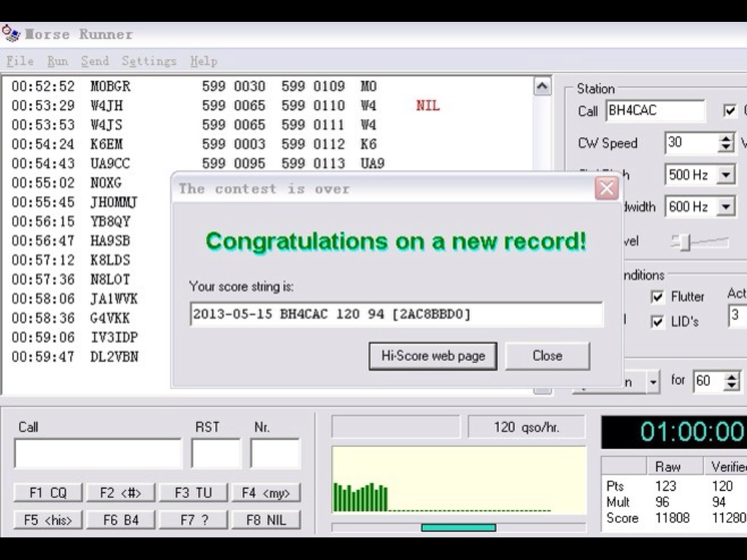Click the score string text field
747x560 pixels.
pyautogui.click(x=396, y=314)
